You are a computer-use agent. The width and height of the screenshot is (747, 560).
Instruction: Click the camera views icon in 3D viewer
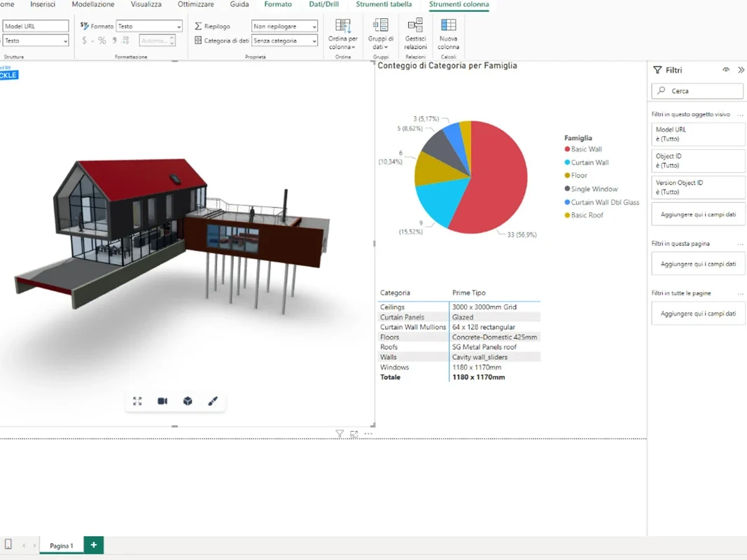162,401
